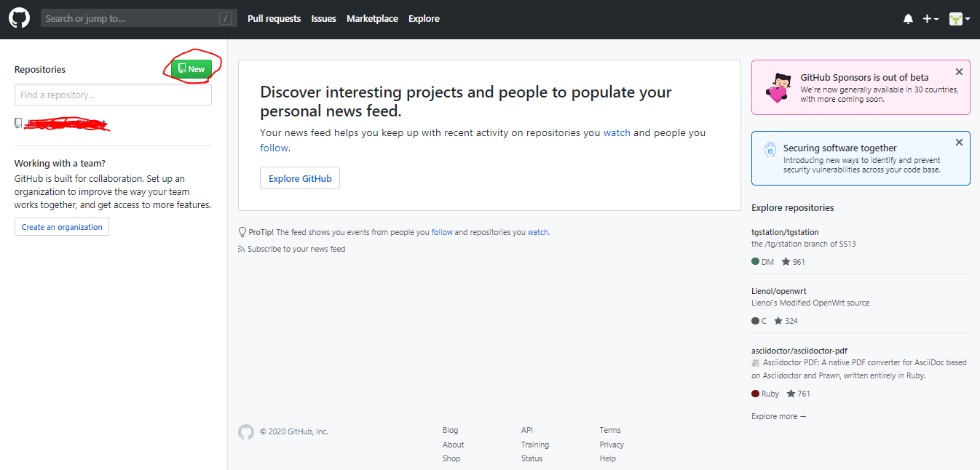Open Explore in the top navigation
Image resolution: width=980 pixels, height=470 pixels.
(x=424, y=19)
